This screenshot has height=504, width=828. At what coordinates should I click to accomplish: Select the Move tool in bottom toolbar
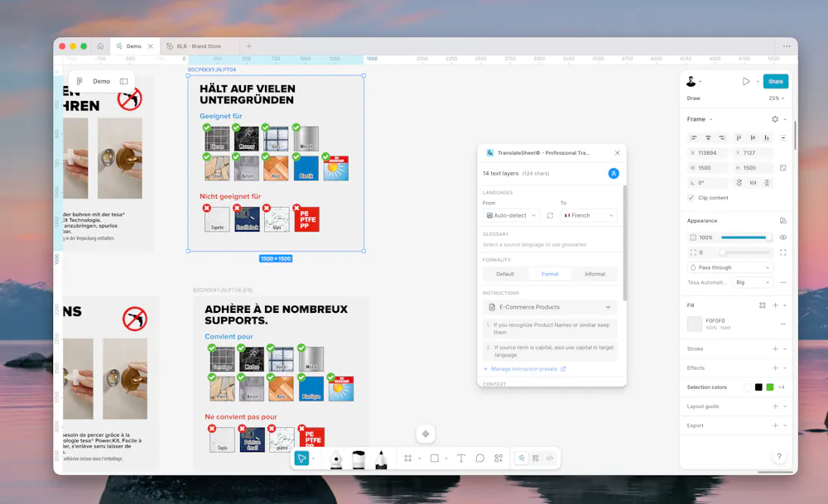(x=302, y=458)
